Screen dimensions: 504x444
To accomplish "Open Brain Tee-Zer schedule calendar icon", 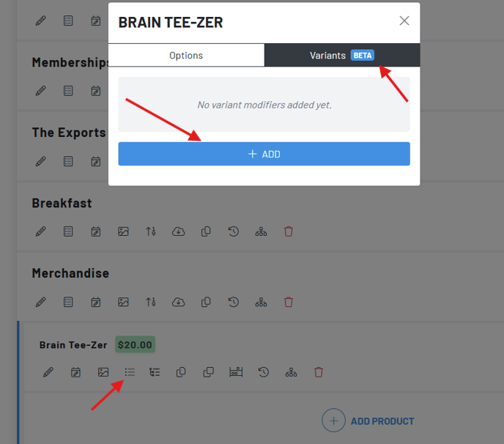I will tap(75, 372).
